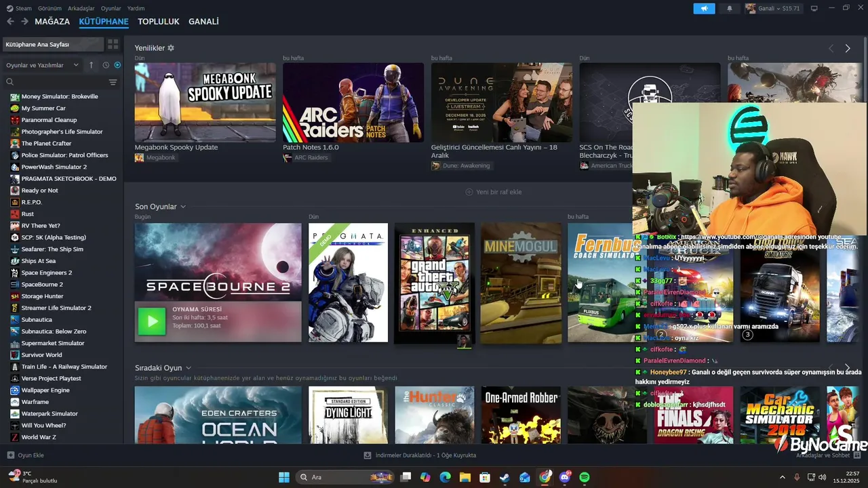The height and width of the screenshot is (488, 868).
Task: Go back with the left navigation arrow
Action: pyautogui.click(x=10, y=22)
